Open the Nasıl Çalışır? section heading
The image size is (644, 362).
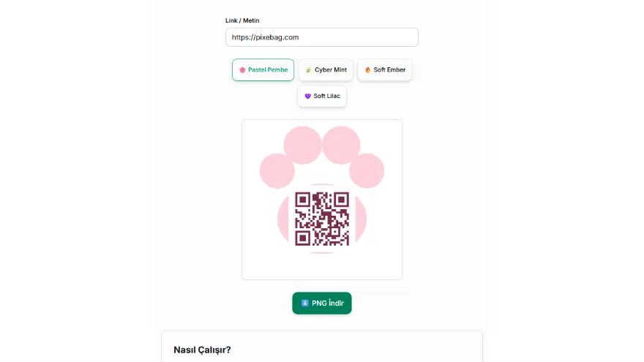202,350
